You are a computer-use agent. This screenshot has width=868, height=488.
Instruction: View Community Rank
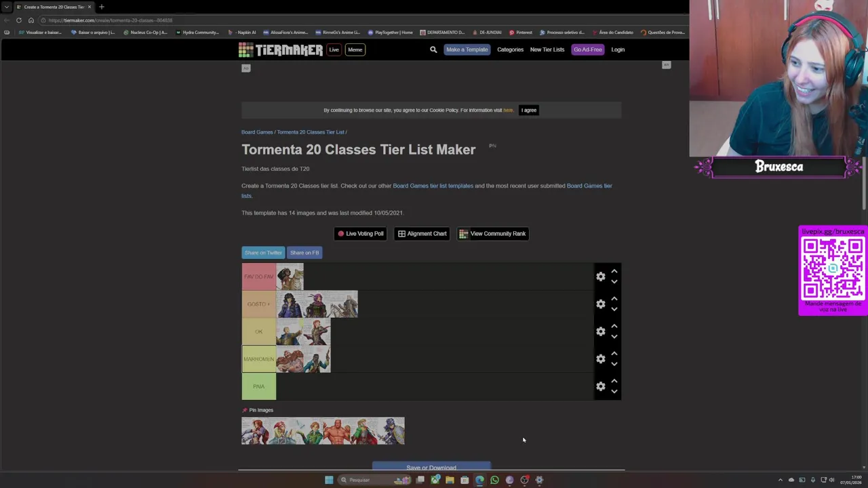pyautogui.click(x=492, y=234)
